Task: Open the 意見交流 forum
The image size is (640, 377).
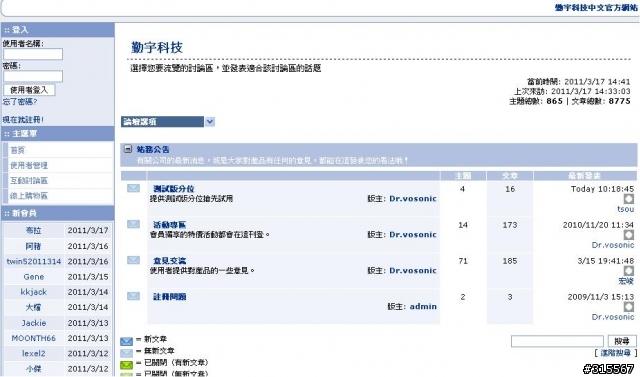Action: [169, 260]
